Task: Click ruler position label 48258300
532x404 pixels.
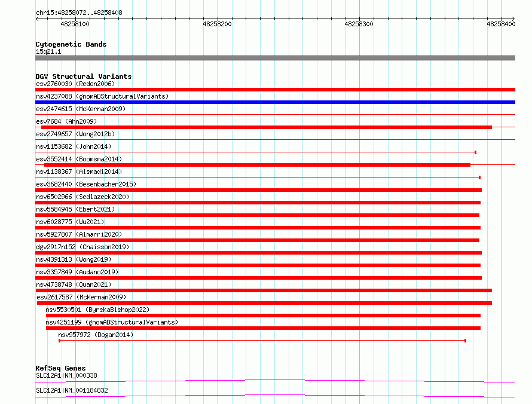Action: (x=359, y=24)
